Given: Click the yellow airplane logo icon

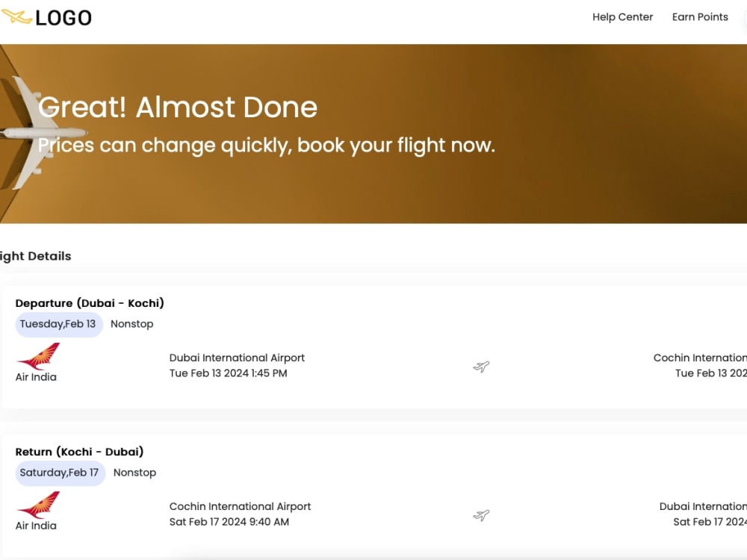Looking at the screenshot, I should pos(18,17).
